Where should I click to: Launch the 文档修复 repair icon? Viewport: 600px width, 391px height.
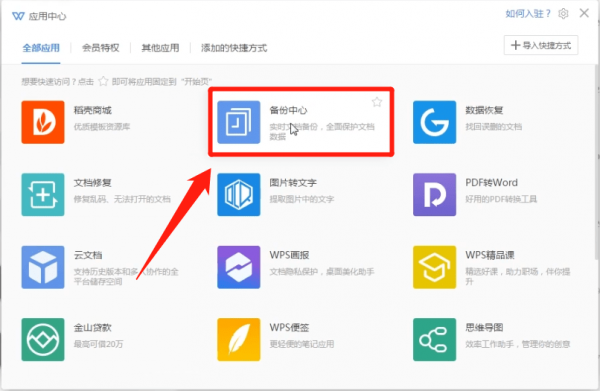[43, 195]
